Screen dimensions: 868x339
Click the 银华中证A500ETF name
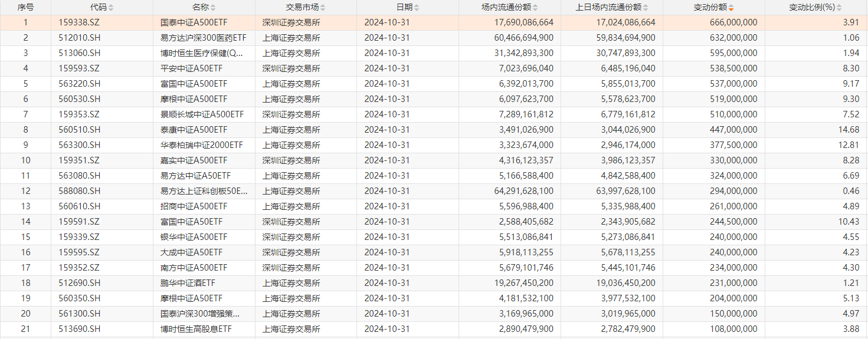pos(194,237)
